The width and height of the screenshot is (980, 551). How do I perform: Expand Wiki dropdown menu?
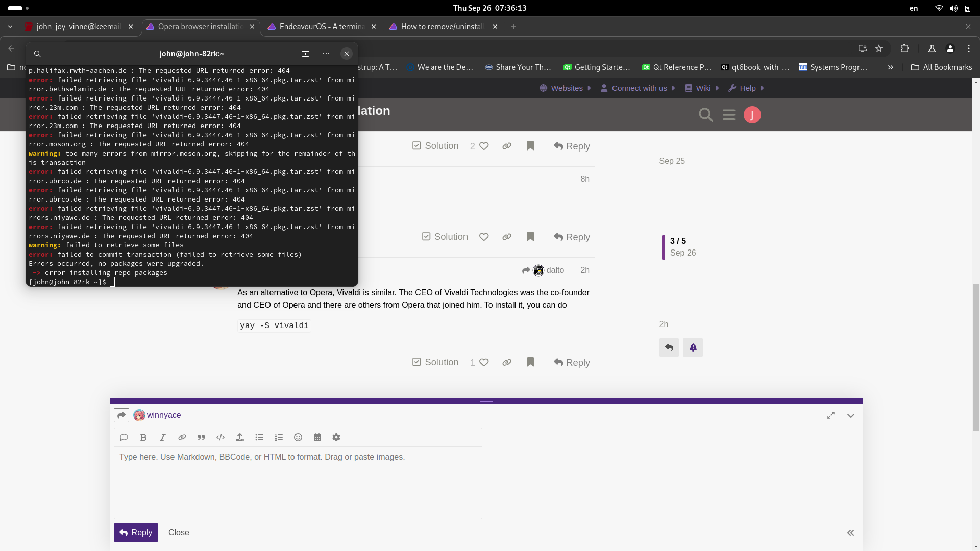pyautogui.click(x=702, y=88)
